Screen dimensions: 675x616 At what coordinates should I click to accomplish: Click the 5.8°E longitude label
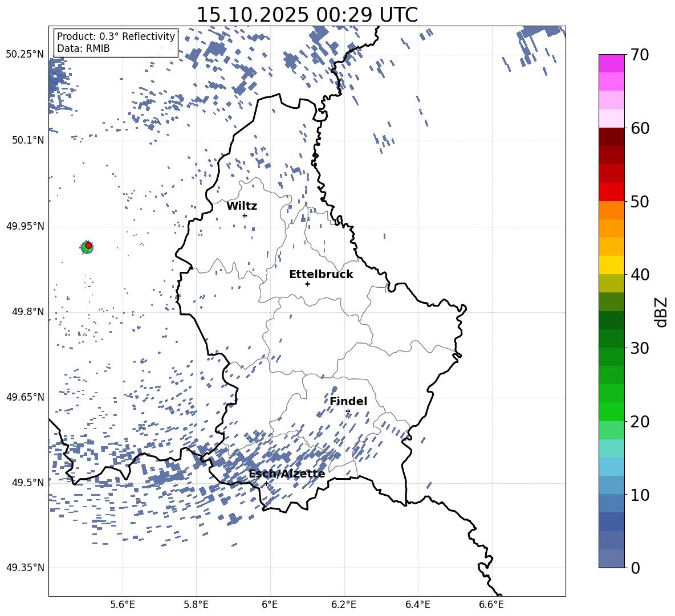click(x=196, y=605)
